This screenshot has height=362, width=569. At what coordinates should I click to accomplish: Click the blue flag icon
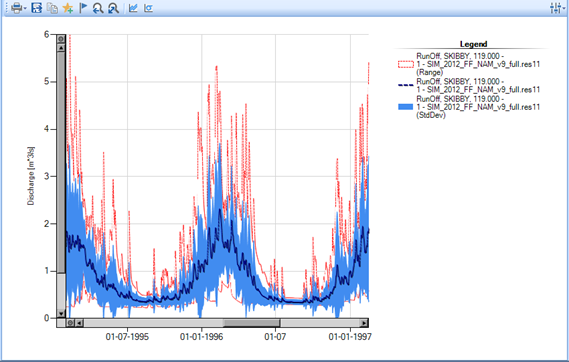83,8
